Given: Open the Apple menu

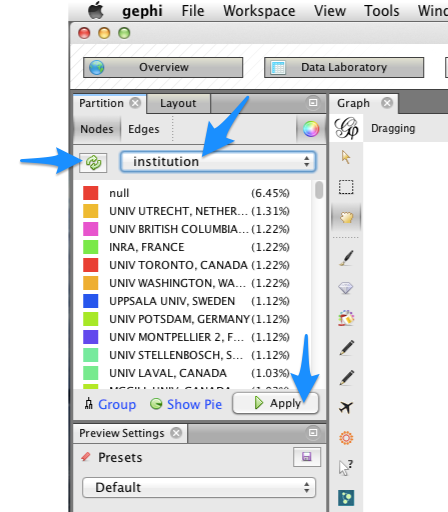Looking at the screenshot, I should pyautogui.click(x=96, y=10).
